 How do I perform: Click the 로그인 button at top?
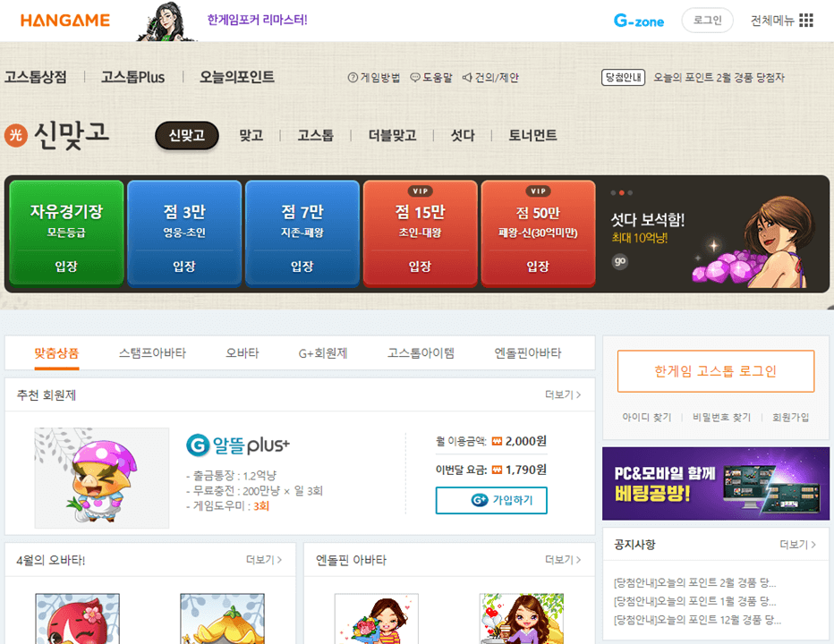tap(707, 21)
